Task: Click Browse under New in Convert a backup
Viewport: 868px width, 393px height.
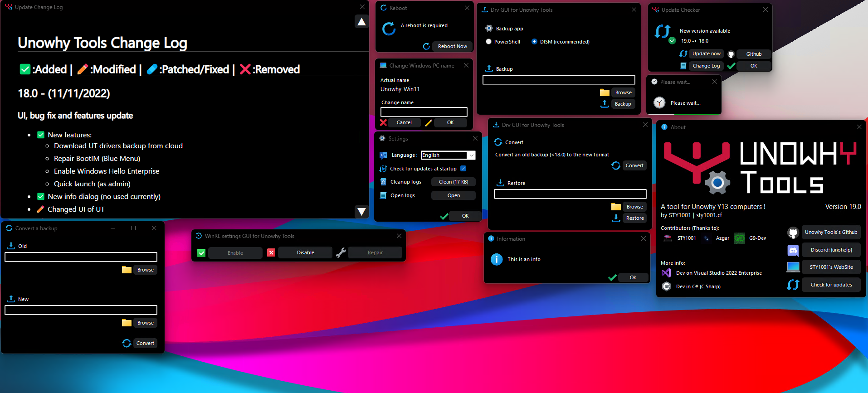Action: [145, 323]
